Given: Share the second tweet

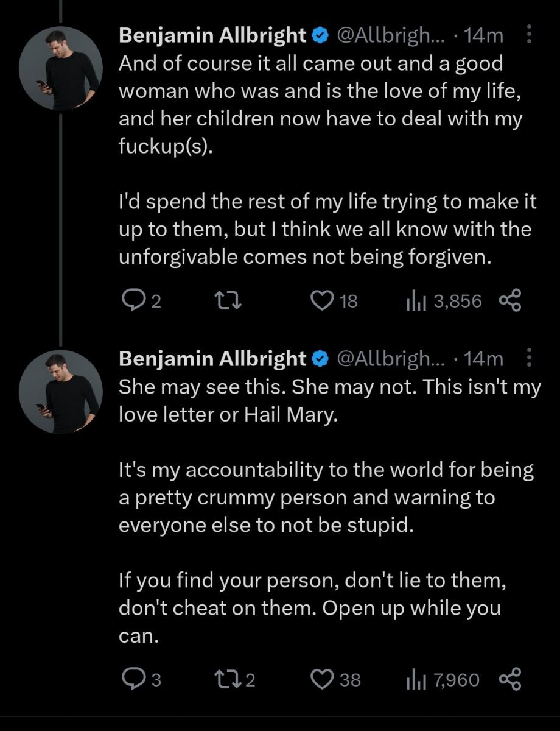Looking at the screenshot, I should coord(510,679).
